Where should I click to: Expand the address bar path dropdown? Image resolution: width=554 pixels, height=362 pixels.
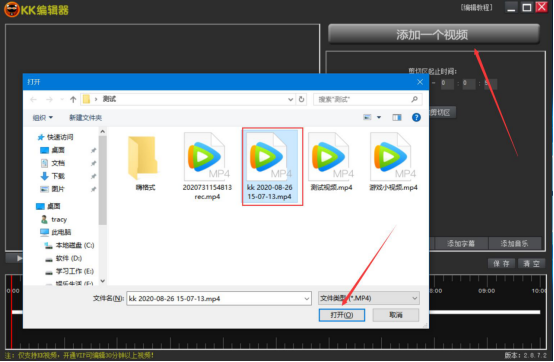pos(290,100)
